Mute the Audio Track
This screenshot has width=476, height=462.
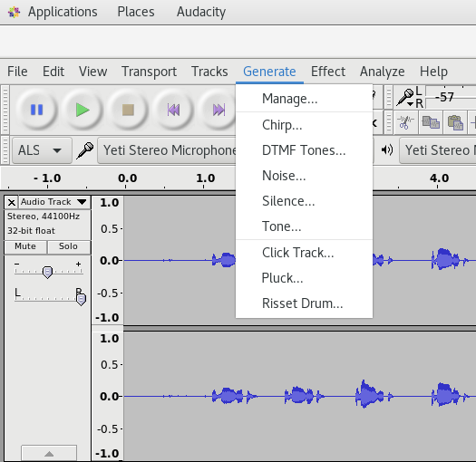pyautogui.click(x=25, y=246)
